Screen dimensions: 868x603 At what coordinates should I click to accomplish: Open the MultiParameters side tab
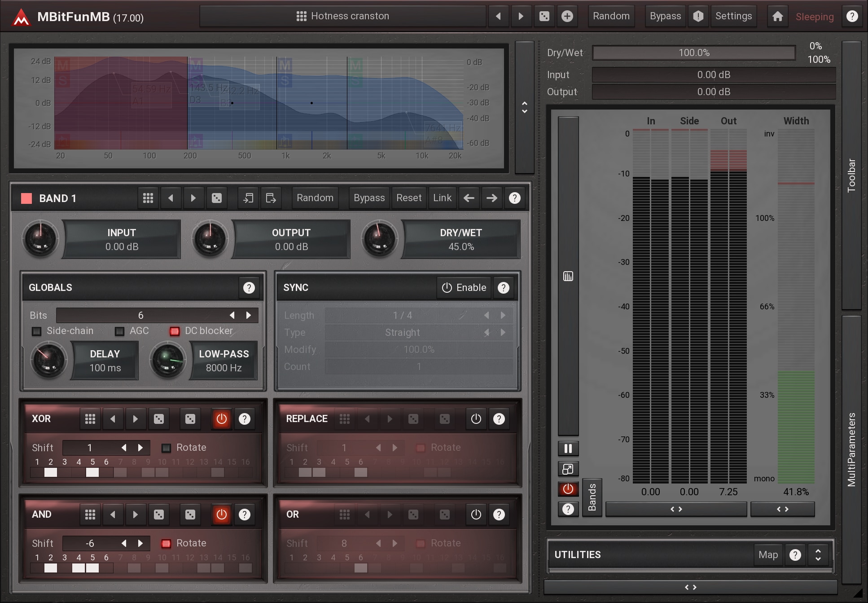[x=851, y=449]
